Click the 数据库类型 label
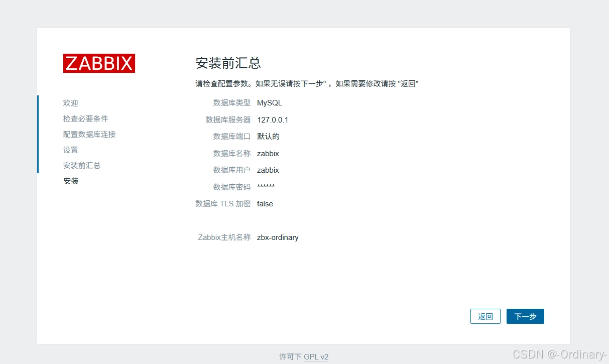The height and width of the screenshot is (364, 609). tap(232, 103)
